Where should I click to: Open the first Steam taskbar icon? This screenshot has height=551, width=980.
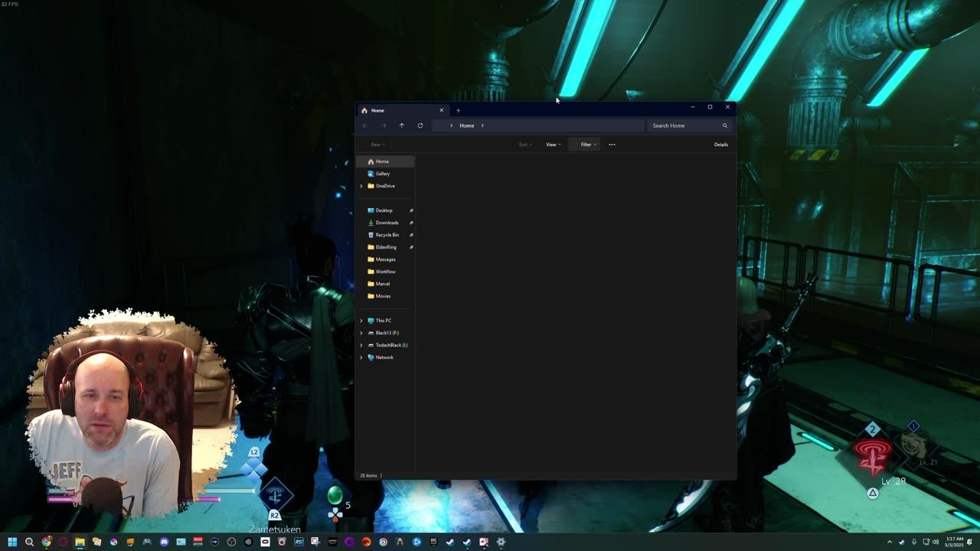click(x=450, y=542)
